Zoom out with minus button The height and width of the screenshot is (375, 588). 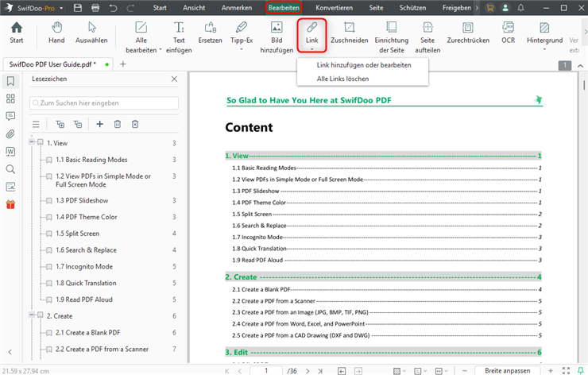point(464,370)
